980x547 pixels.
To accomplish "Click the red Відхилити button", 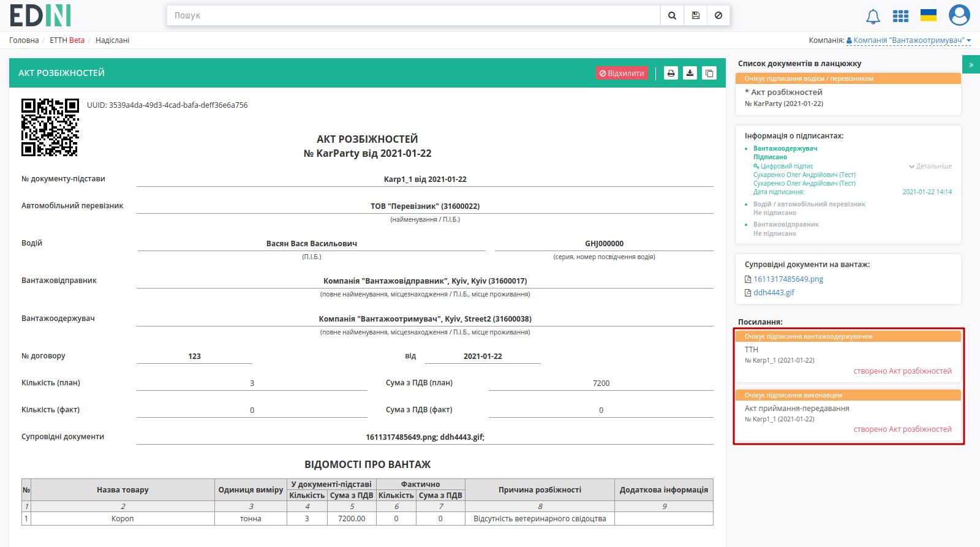I will 622,74.
